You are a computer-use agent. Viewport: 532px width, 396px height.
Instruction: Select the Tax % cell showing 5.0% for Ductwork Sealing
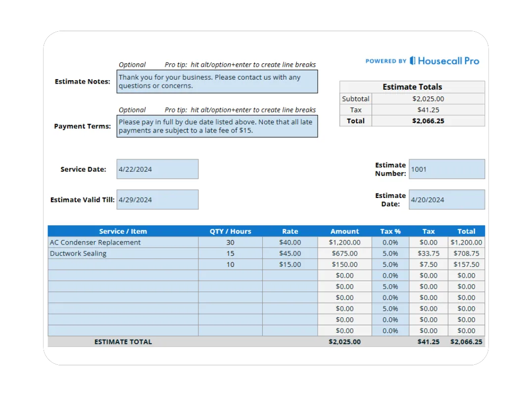(x=390, y=253)
